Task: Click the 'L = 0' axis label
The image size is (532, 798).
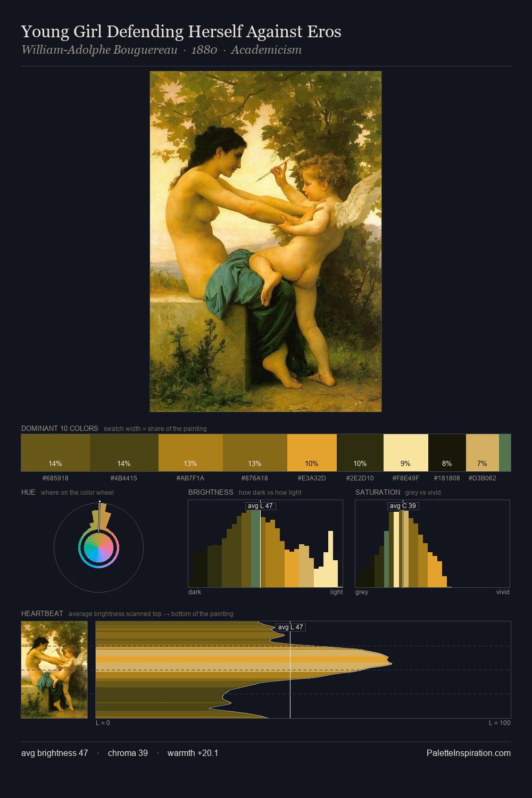Action: [x=103, y=723]
